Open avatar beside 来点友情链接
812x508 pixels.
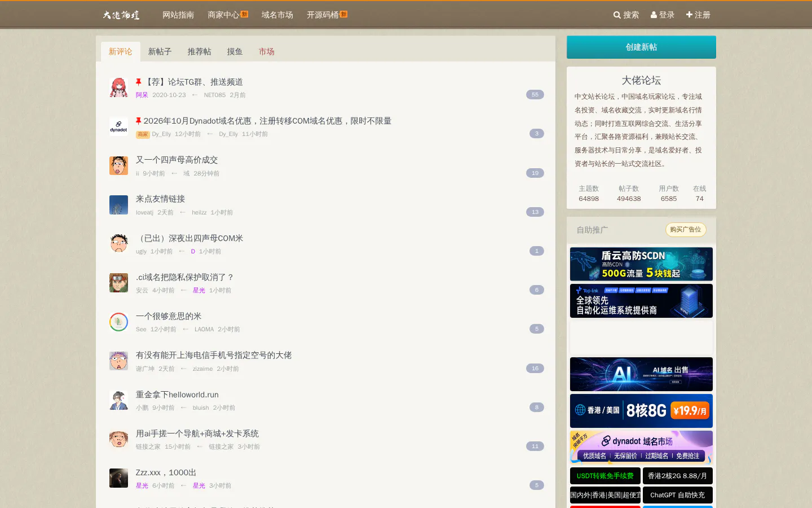click(118, 204)
